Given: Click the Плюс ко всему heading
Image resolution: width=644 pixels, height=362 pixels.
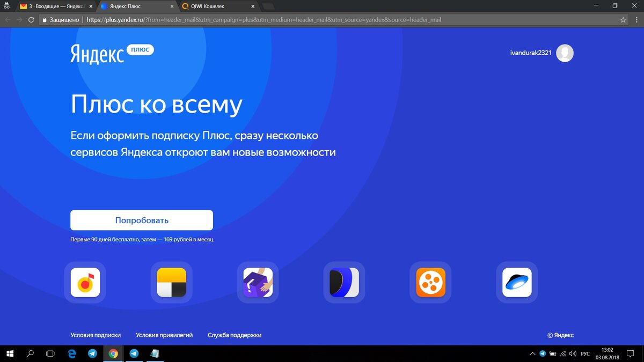Looking at the screenshot, I should click(156, 104).
